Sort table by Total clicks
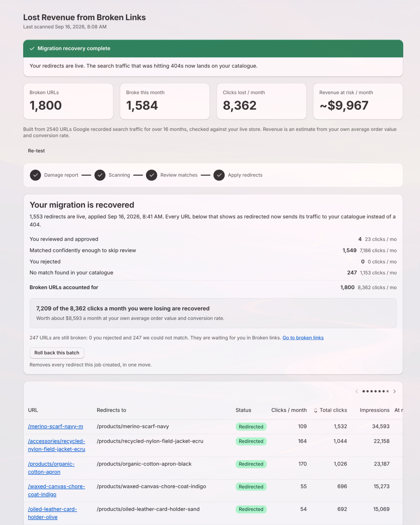The height and width of the screenshot is (525, 420). click(330, 410)
